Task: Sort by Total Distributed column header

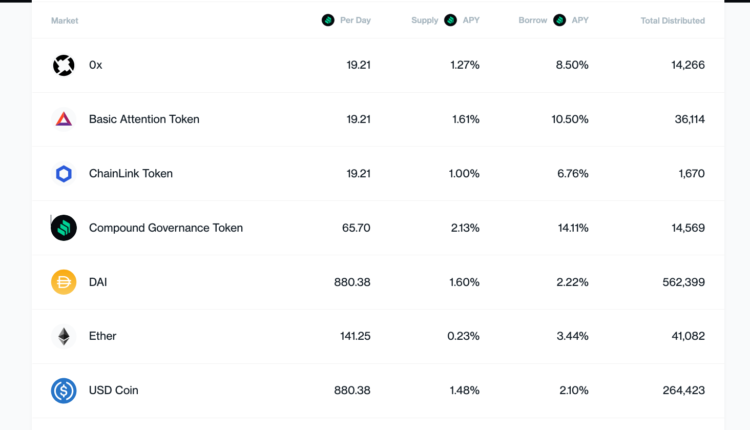Action: (x=672, y=20)
